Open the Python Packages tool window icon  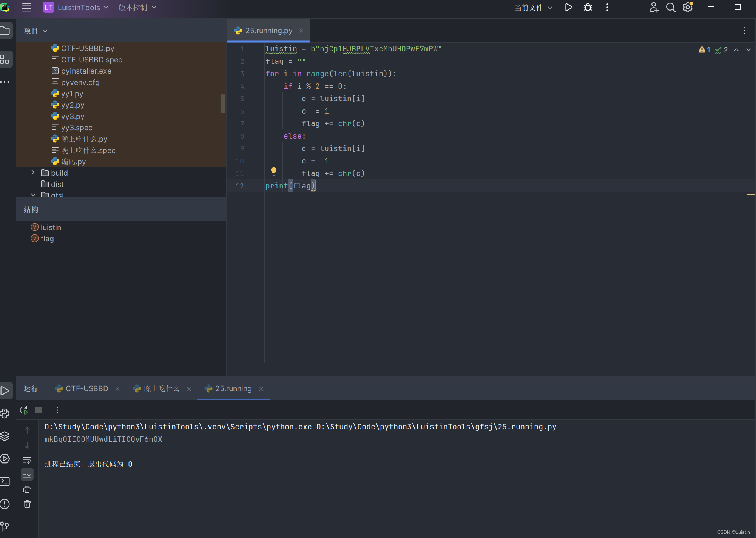[x=5, y=436]
